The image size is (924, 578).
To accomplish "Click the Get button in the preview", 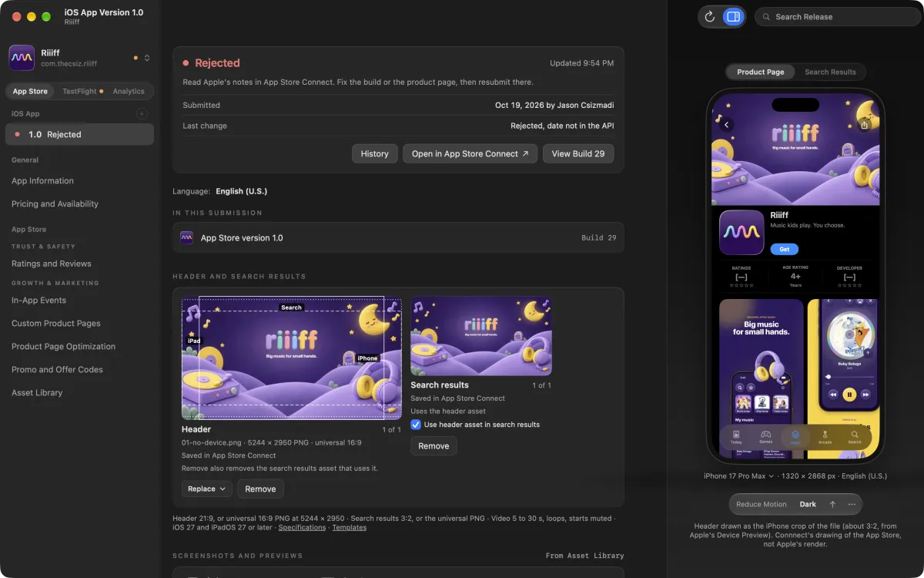I will pyautogui.click(x=784, y=249).
